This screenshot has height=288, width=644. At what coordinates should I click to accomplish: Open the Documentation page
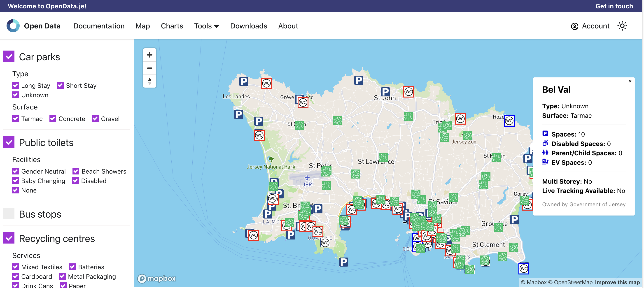[99, 26]
